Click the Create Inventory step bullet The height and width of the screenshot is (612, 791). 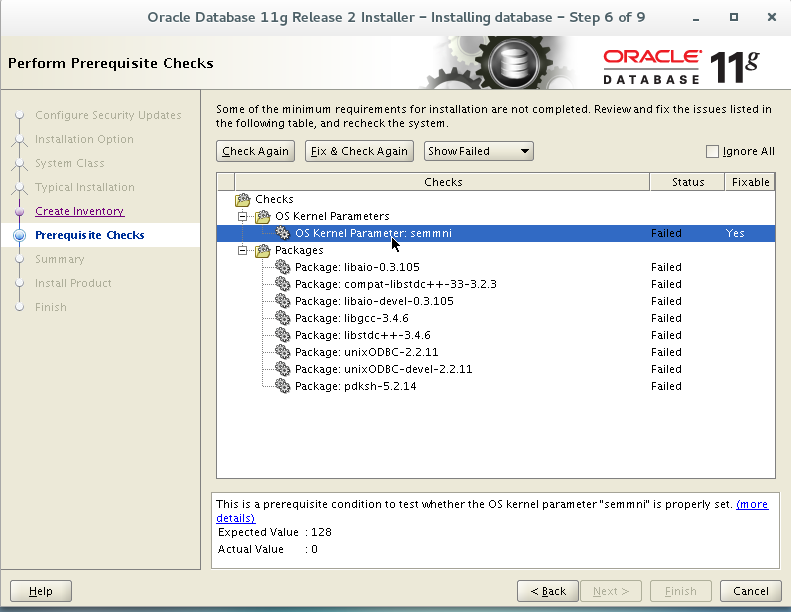pos(20,211)
